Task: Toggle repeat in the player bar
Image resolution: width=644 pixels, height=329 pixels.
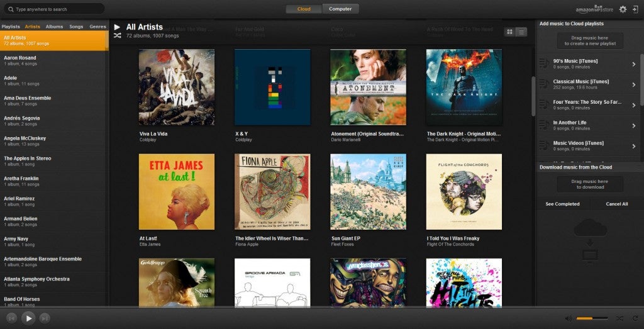Action: pos(635,318)
